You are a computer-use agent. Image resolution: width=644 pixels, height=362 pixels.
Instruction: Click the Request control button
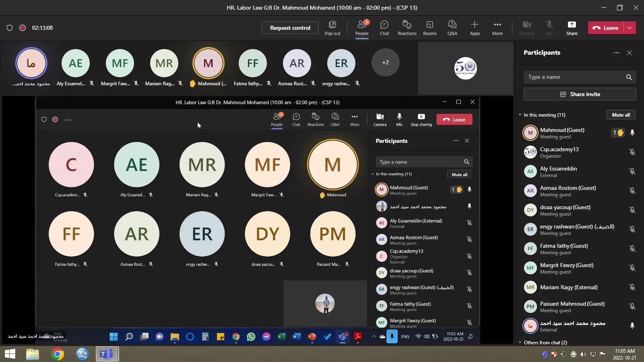click(x=290, y=28)
